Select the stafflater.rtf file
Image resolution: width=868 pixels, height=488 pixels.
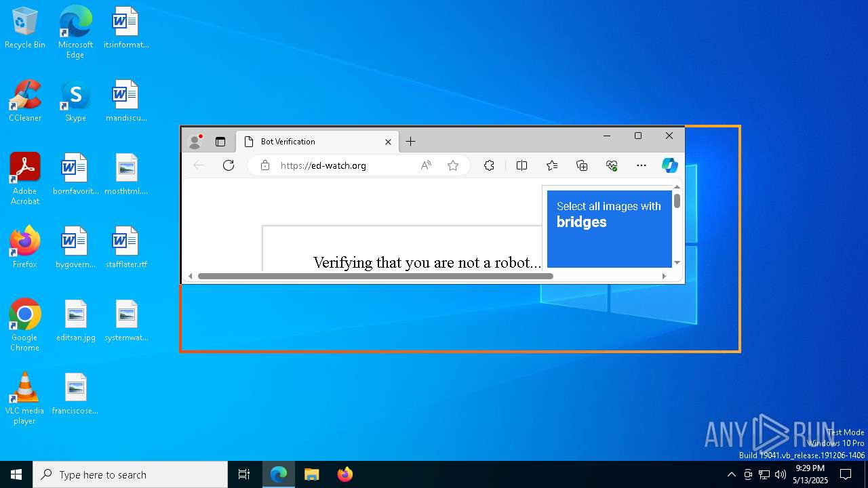coord(126,247)
